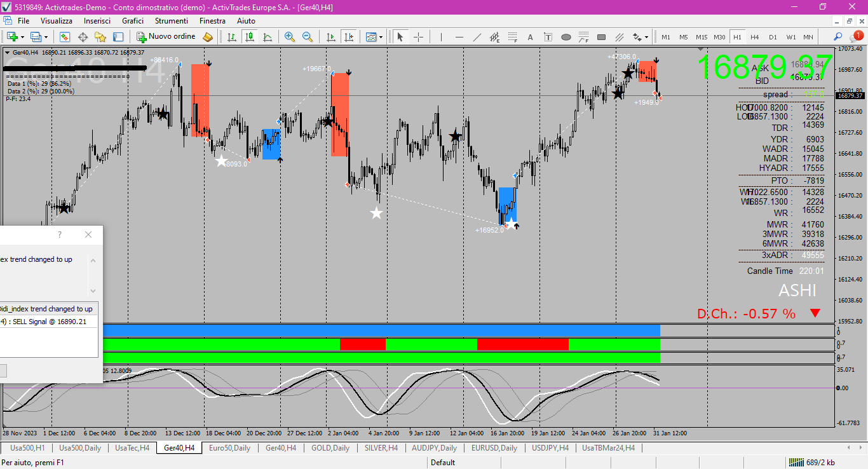This screenshot has width=868, height=469.
Task: Select the cursor arrow tool
Action: 400,37
